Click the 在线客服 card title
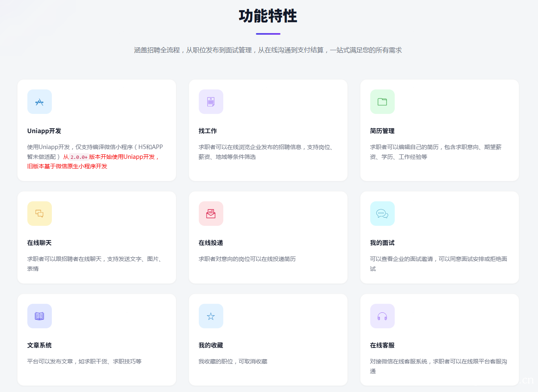Image resolution: width=538 pixels, height=392 pixels. coord(382,345)
